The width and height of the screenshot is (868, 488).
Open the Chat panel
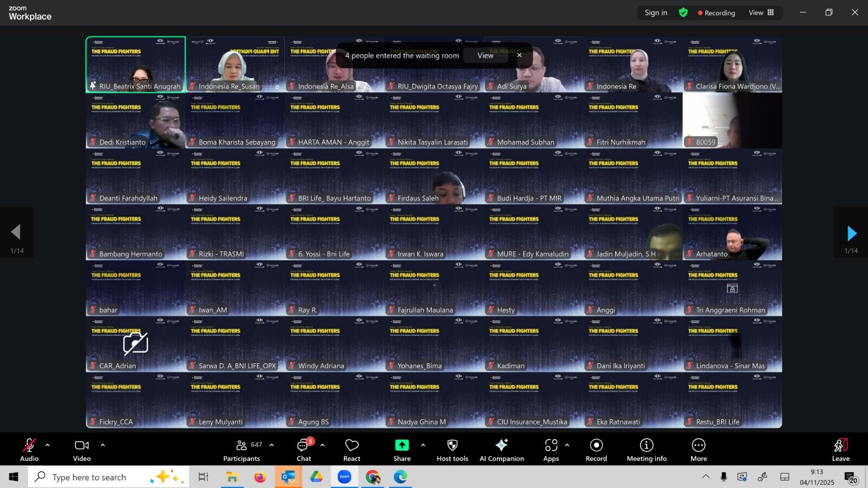pos(303,450)
